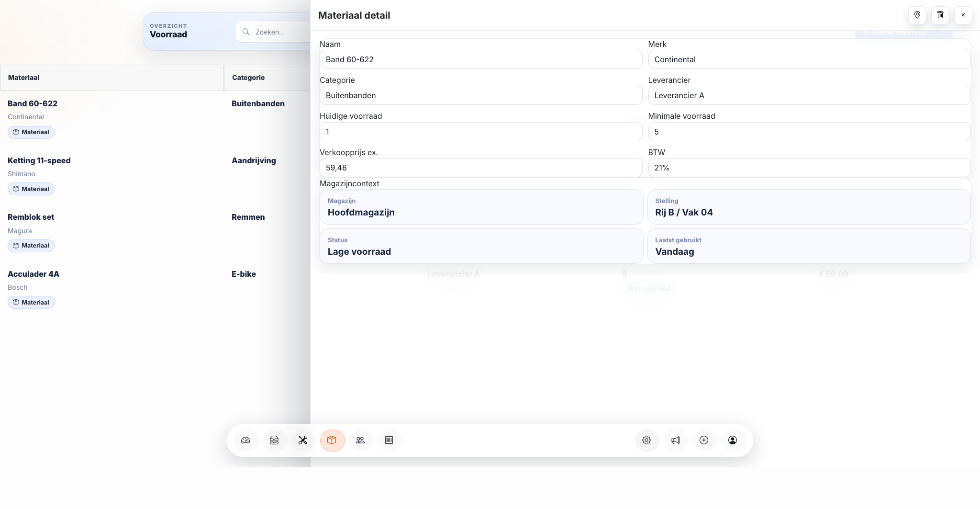Click the search magnifier icon
This screenshot has height=509, width=980.
click(x=246, y=32)
